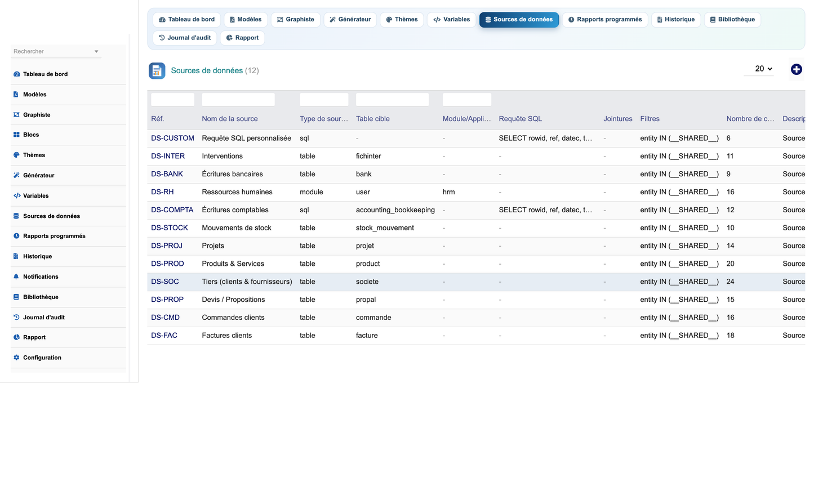
Task: Go to the Rapport top tab
Action: point(242,38)
